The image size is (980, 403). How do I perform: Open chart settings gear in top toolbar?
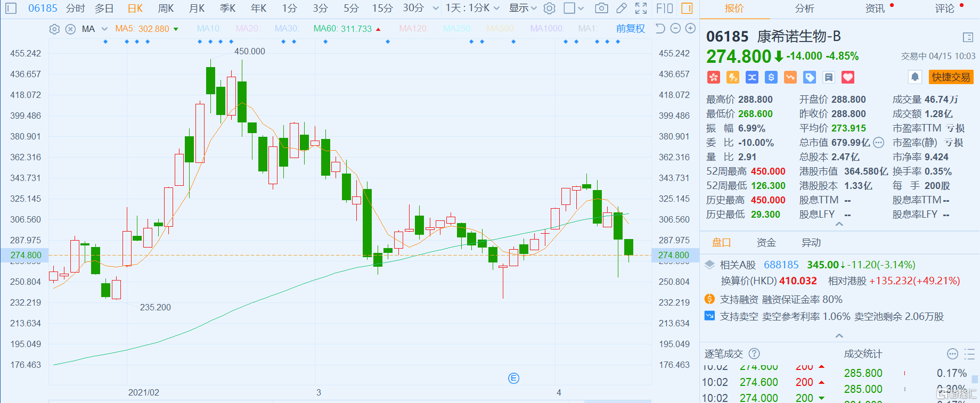[550, 9]
